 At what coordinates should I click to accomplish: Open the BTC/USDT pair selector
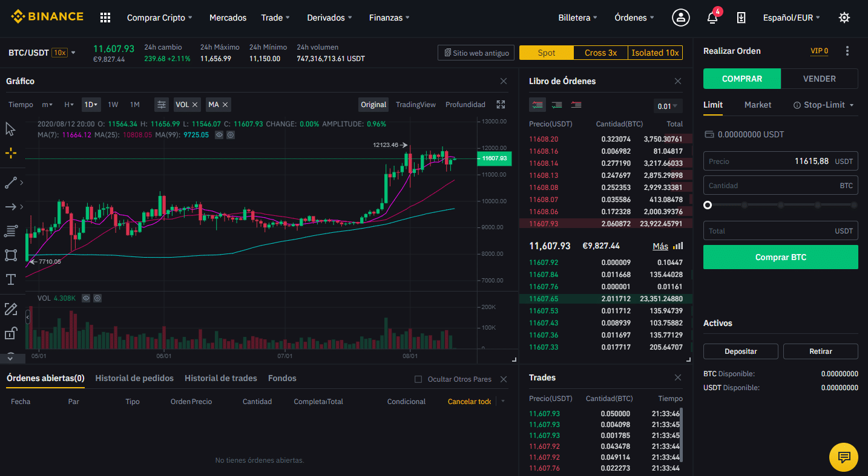pos(42,53)
